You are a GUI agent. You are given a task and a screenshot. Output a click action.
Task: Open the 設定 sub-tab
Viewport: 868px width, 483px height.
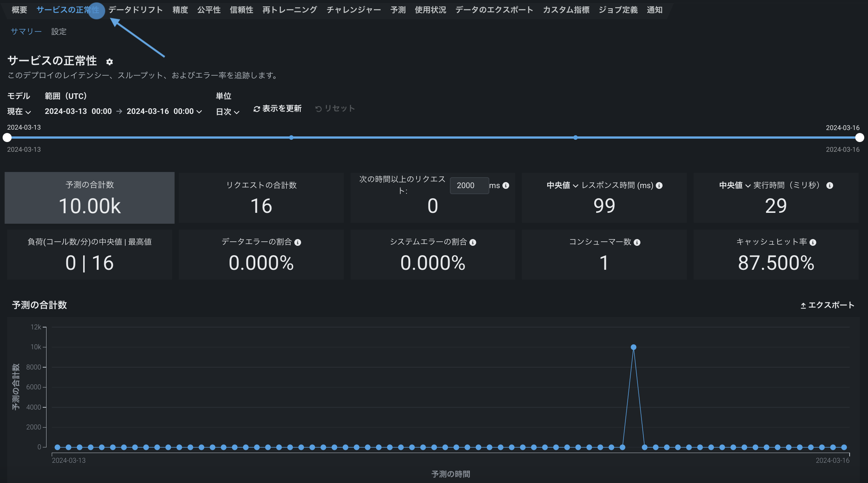tap(59, 32)
